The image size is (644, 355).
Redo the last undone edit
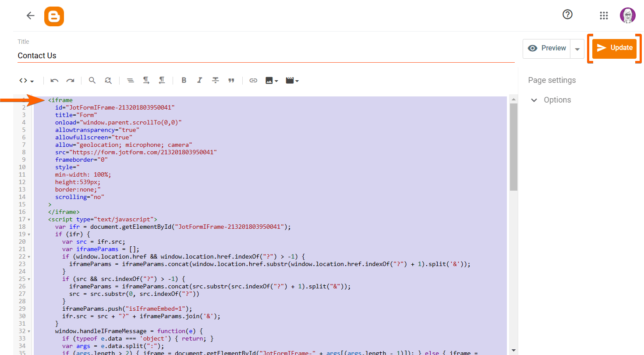[x=70, y=81]
